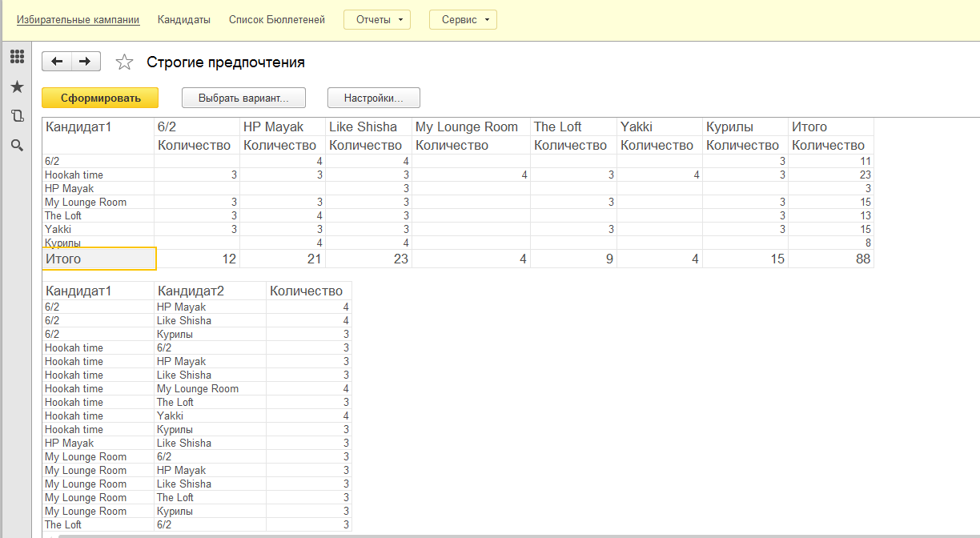Image resolution: width=980 pixels, height=538 pixels.
Task: Select The Loft column header
Action: [573, 126]
